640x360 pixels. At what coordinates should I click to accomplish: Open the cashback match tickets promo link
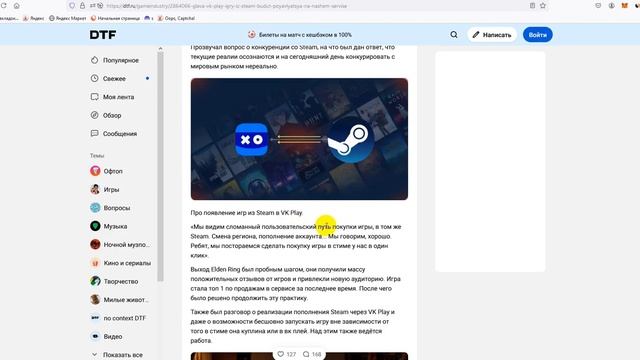point(300,35)
